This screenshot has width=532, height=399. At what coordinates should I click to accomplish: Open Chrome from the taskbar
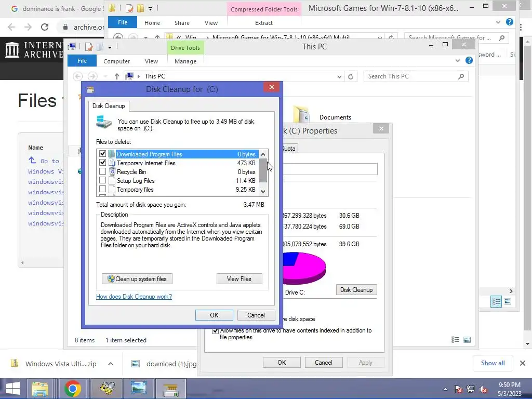click(x=73, y=389)
